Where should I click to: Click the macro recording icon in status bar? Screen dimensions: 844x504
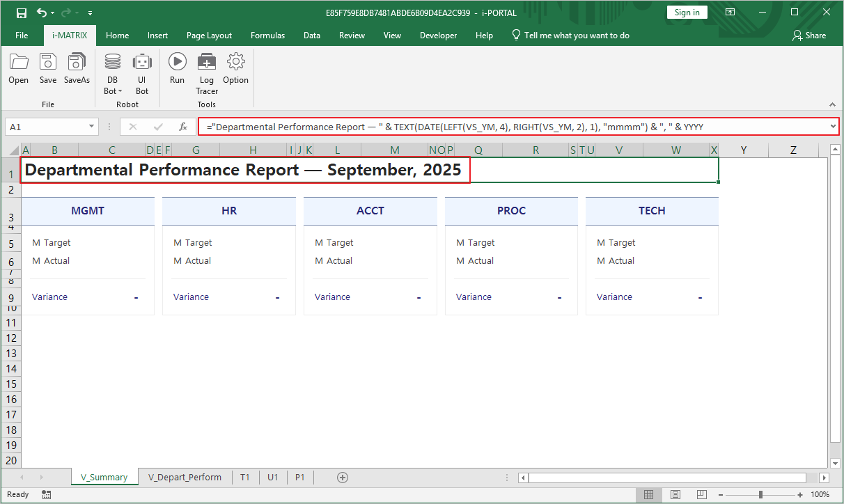click(x=46, y=494)
